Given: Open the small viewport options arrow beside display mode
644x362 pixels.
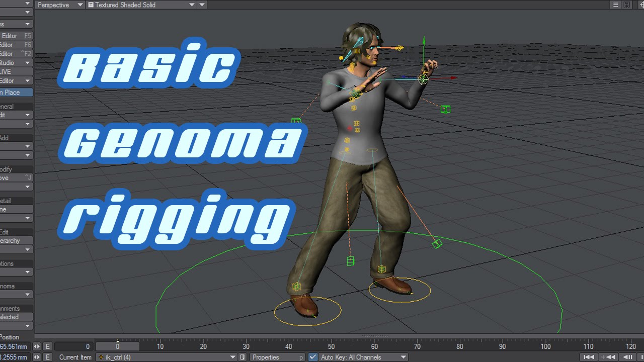Looking at the screenshot, I should click(202, 5).
